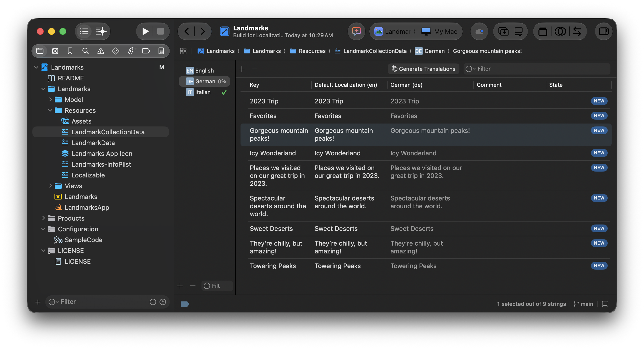
Task: Click the library stack icon in the toolbar
Action: (543, 31)
